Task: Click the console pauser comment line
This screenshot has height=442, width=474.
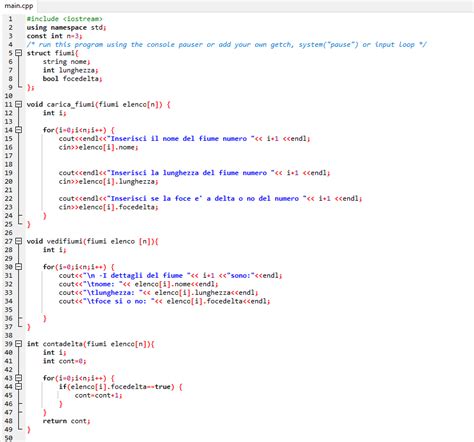Action: pos(227,45)
